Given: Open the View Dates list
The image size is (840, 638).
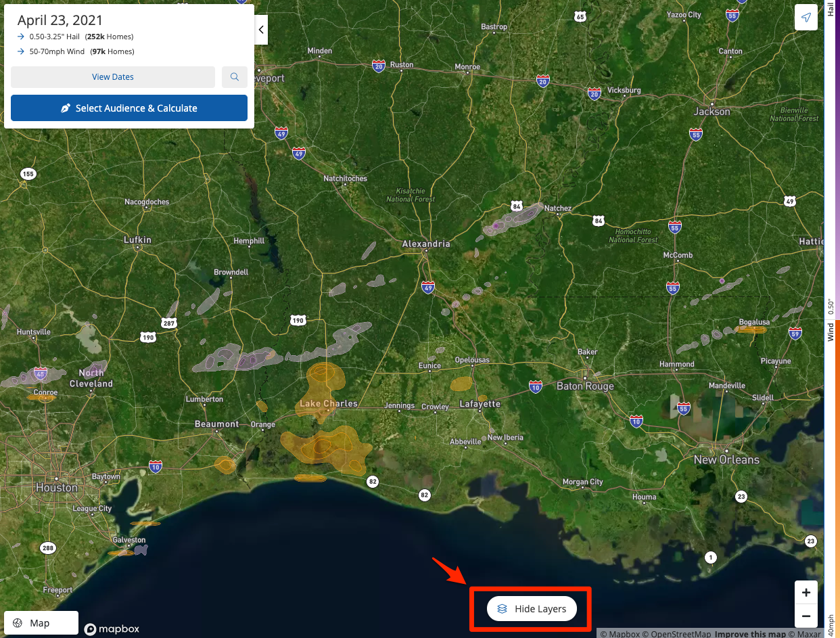Looking at the screenshot, I should tap(113, 77).
